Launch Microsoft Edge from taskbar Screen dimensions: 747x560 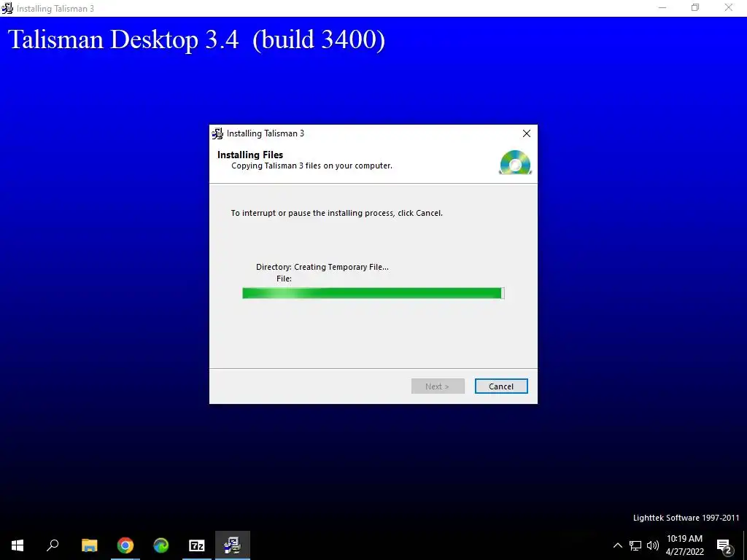tap(161, 545)
